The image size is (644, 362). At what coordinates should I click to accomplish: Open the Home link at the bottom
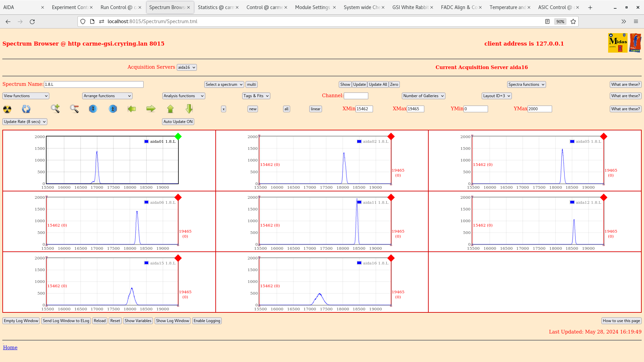[x=10, y=347]
